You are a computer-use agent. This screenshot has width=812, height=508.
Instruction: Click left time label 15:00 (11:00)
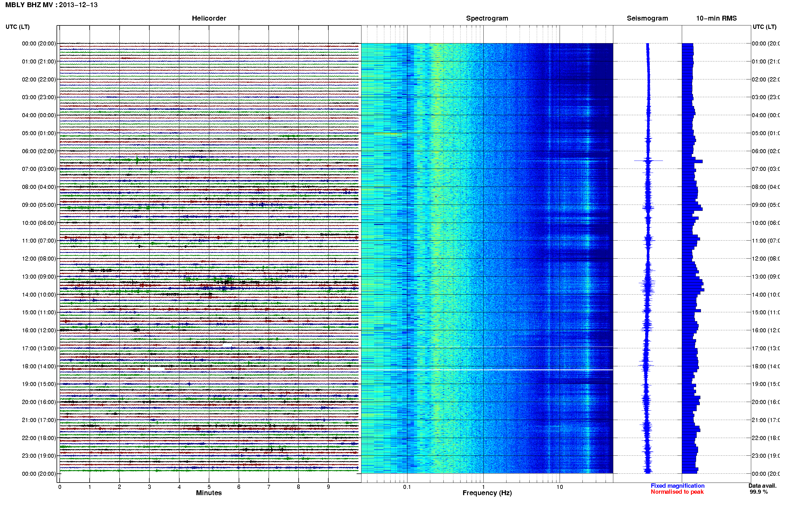(39, 312)
